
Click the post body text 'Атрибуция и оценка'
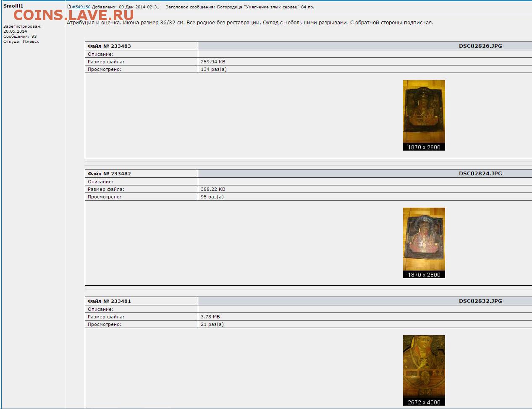93,23
